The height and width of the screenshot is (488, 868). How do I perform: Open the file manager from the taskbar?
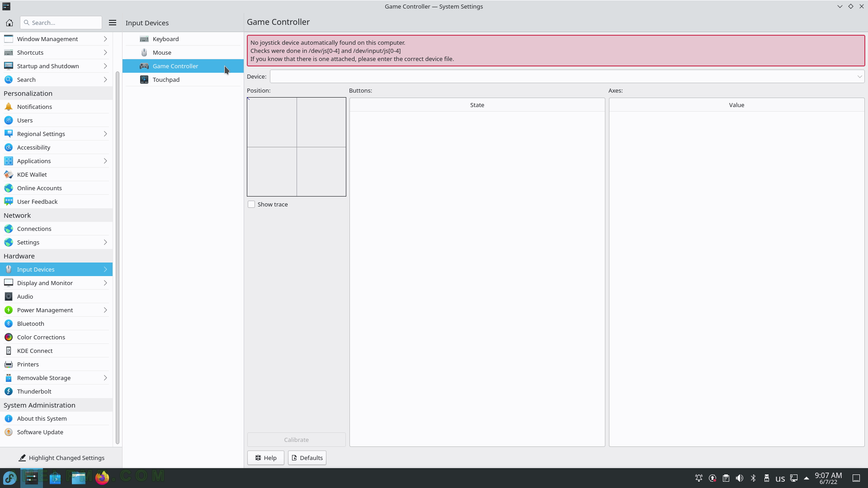[x=79, y=478]
